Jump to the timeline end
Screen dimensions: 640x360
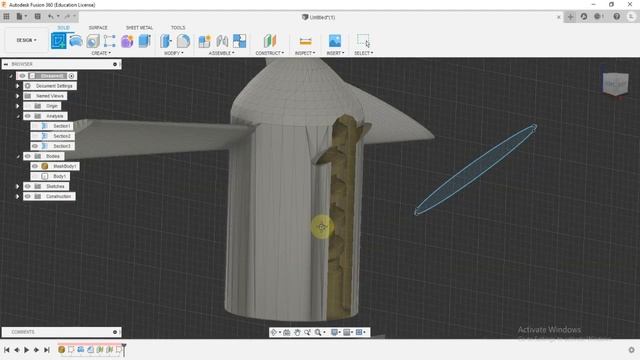click(47, 350)
